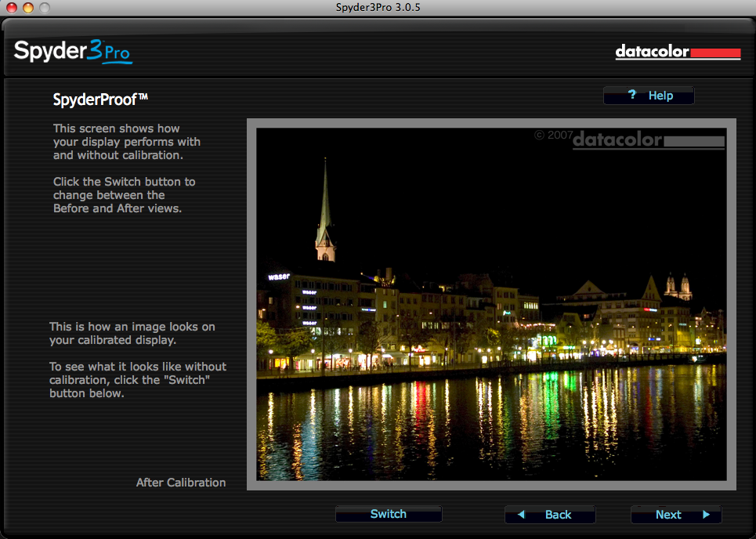This screenshot has height=539, width=756.
Task: Toggle Before/After view with Switch button
Action: point(389,514)
